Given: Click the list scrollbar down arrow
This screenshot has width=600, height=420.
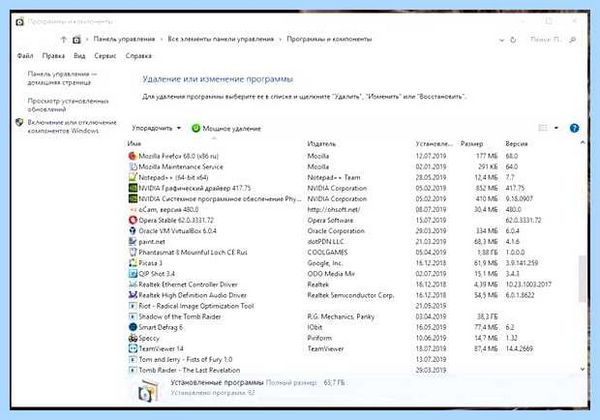Looking at the screenshot, I should [582, 369].
